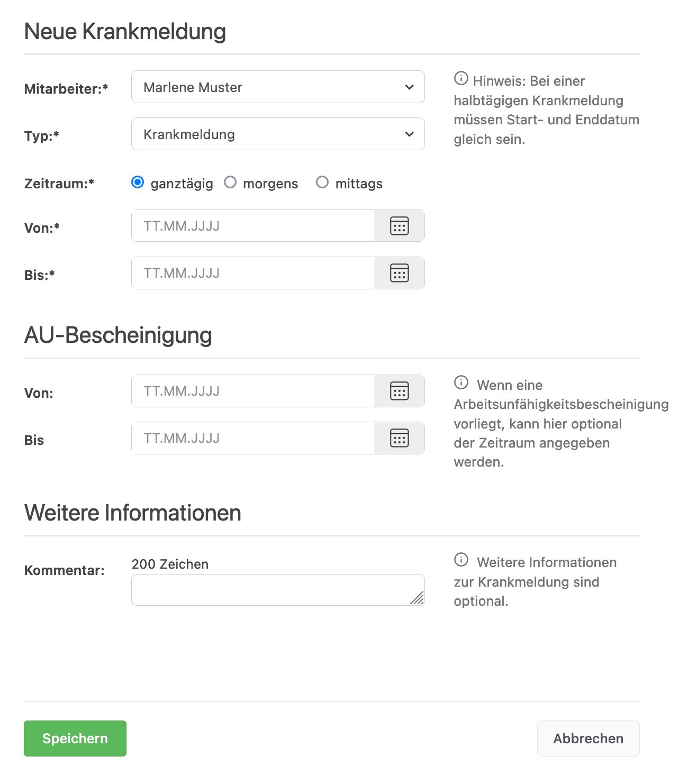Save the form with Speichern

click(75, 739)
